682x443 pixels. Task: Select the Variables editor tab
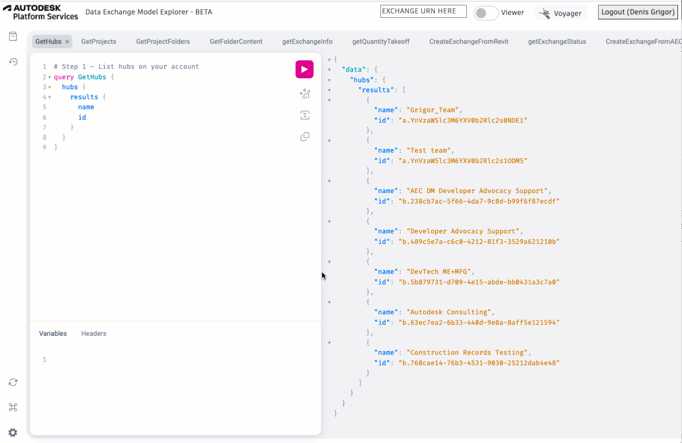tap(53, 333)
